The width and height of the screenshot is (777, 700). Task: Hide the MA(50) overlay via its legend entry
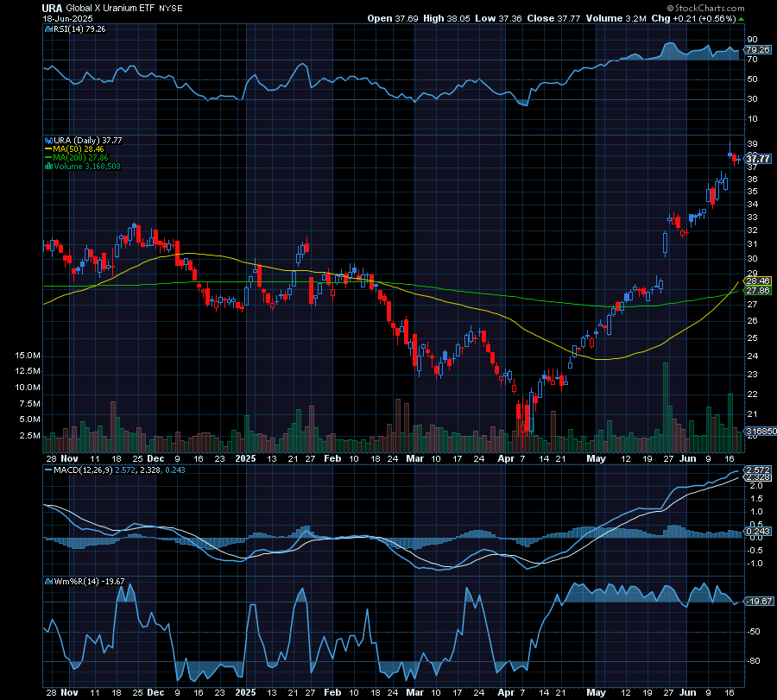(69, 149)
